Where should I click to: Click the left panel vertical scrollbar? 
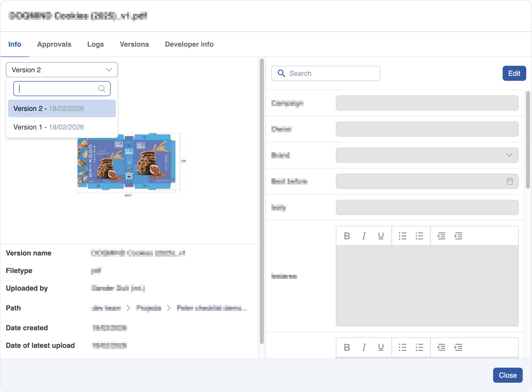click(262, 201)
